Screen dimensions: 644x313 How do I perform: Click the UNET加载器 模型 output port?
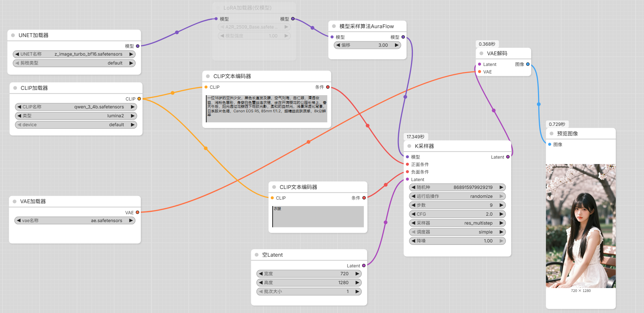[138, 46]
